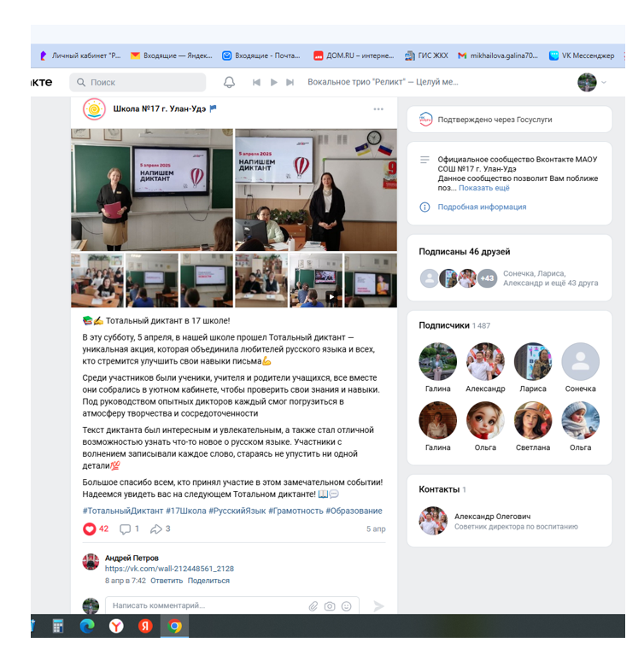The width and height of the screenshot is (644, 666).
Task: Open comments via the comment bubble icon
Action: pos(125,529)
